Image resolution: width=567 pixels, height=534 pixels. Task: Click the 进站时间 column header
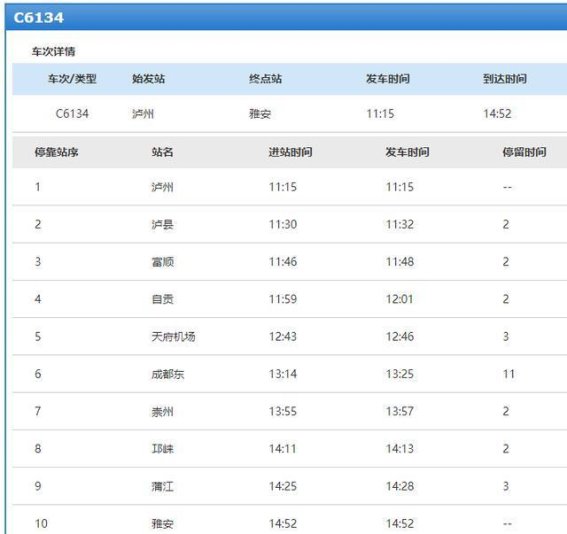pyautogui.click(x=290, y=152)
